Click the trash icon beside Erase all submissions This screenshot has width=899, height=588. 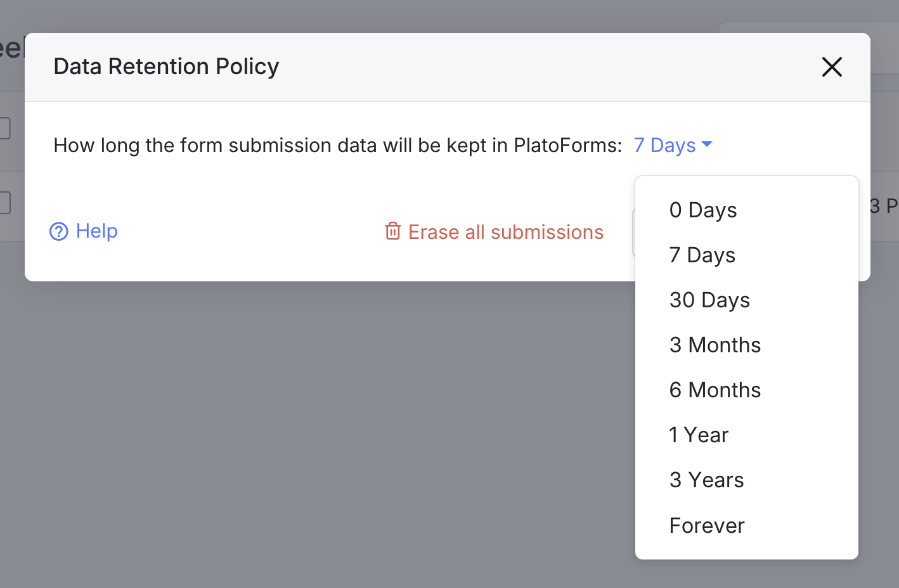393,231
